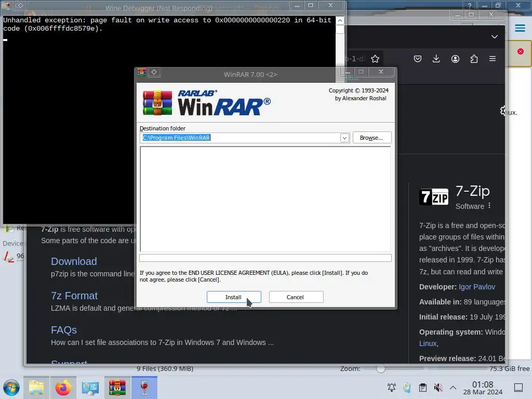Open the 7z Format link
Image resolution: width=532 pixels, height=399 pixels.
point(74,296)
